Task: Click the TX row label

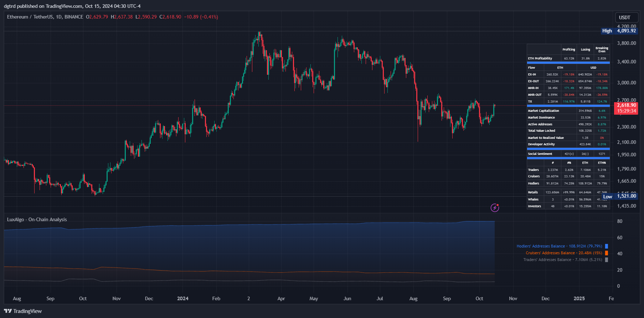Action: coord(530,101)
